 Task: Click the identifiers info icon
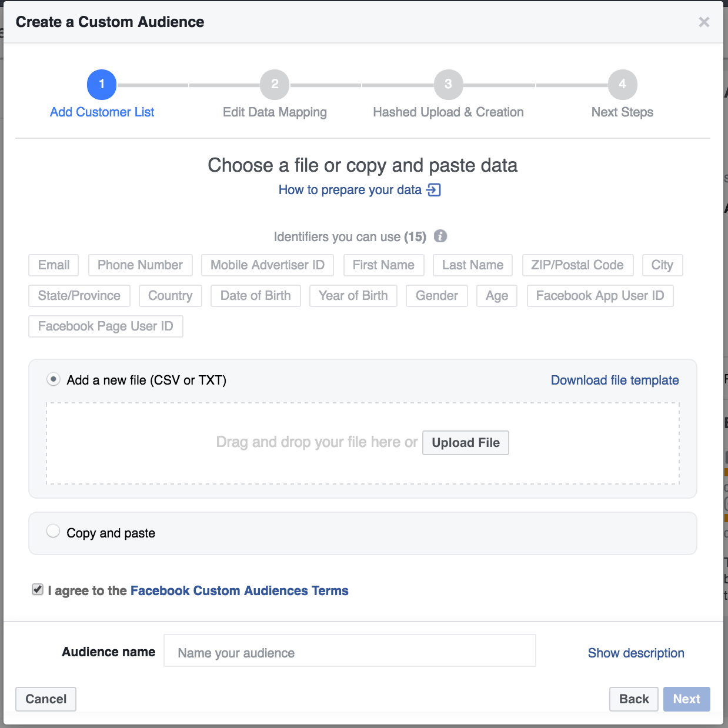pyautogui.click(x=440, y=236)
